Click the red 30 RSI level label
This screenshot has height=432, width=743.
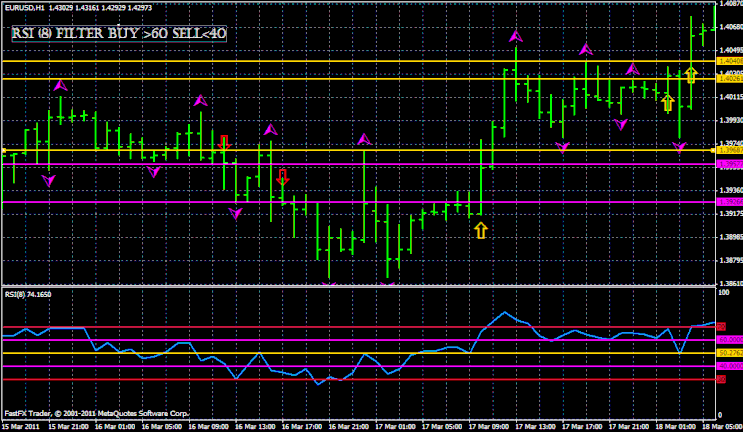pos(721,379)
